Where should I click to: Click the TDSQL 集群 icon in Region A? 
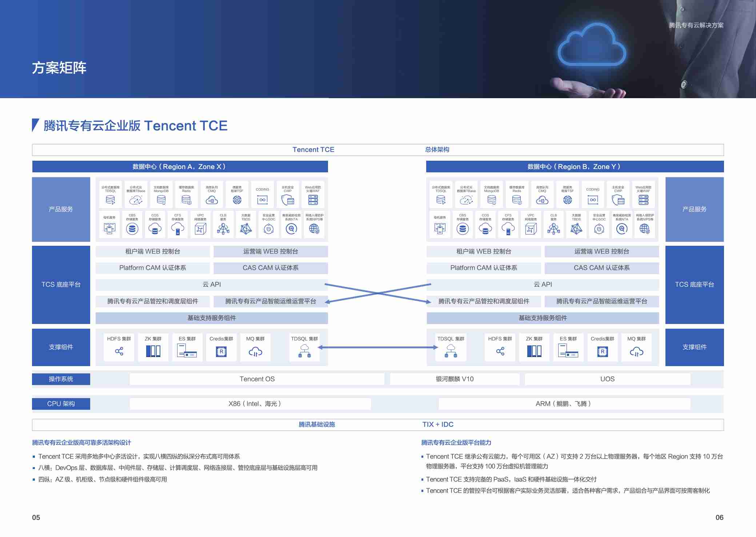coord(305,351)
